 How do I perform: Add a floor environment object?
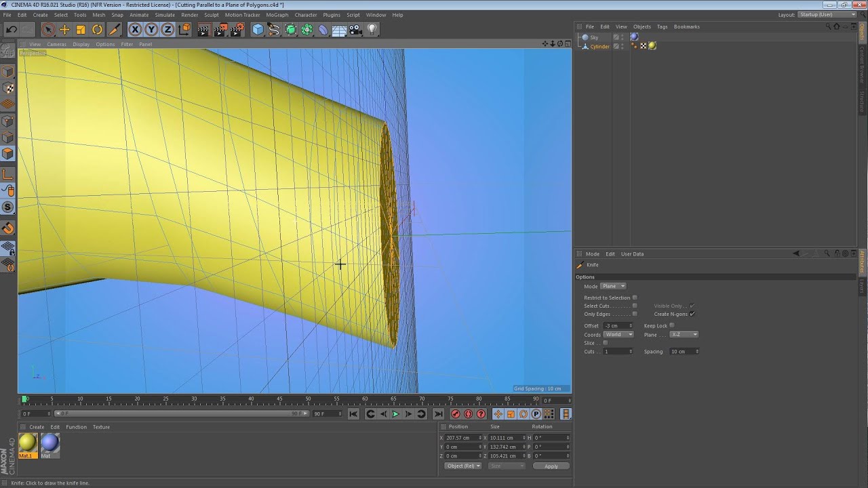[340, 29]
